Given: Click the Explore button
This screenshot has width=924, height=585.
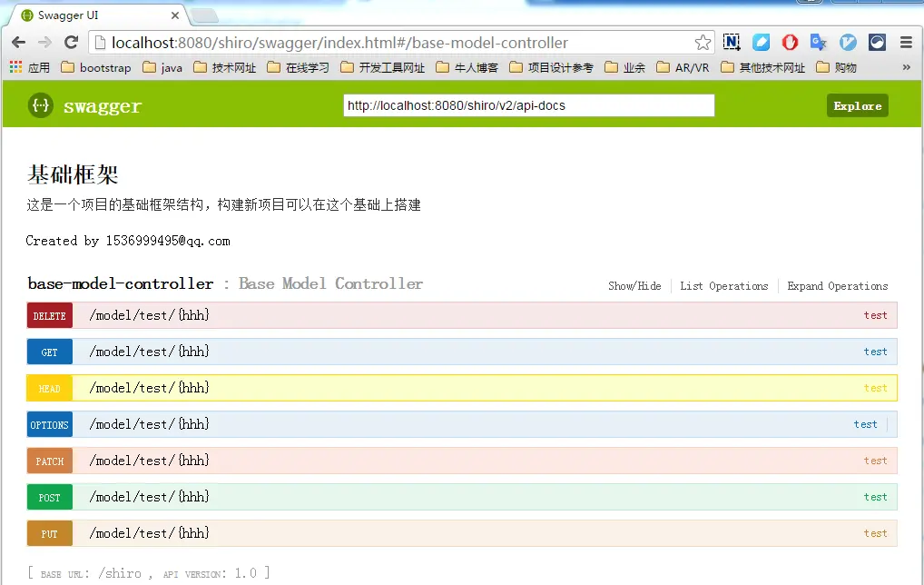Looking at the screenshot, I should pyautogui.click(x=858, y=105).
